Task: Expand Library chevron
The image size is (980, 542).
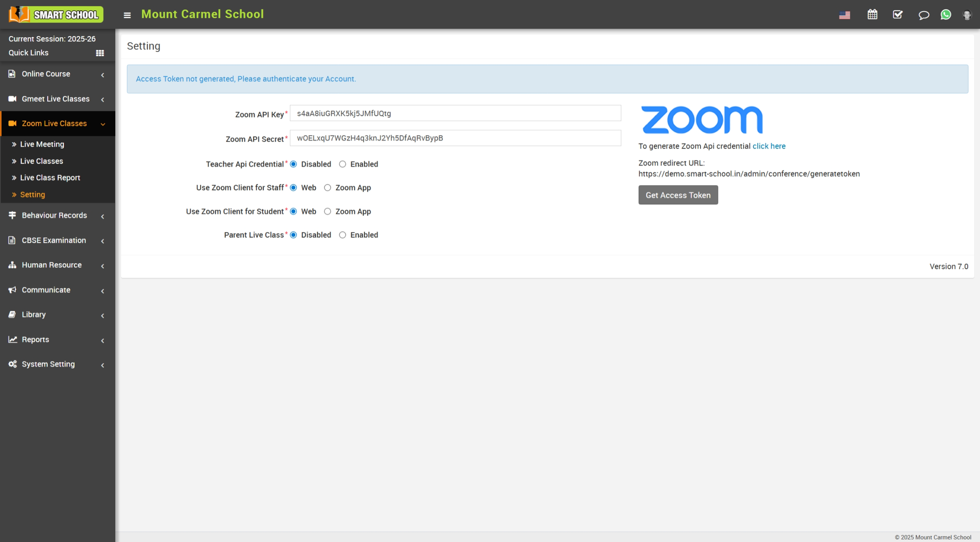Action: (102, 316)
